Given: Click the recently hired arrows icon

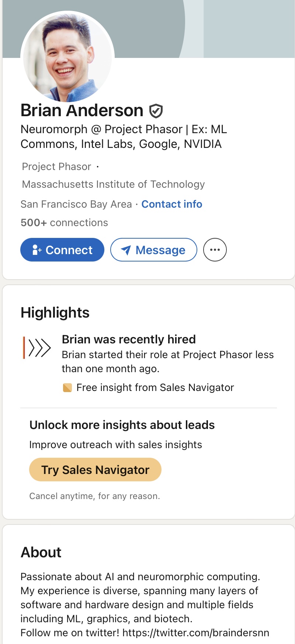Looking at the screenshot, I should pyautogui.click(x=37, y=347).
